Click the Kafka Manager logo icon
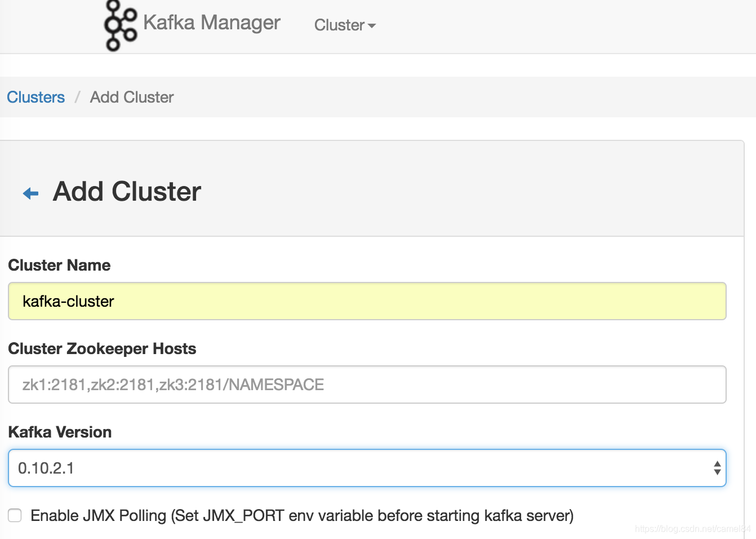756x539 pixels. (121, 25)
